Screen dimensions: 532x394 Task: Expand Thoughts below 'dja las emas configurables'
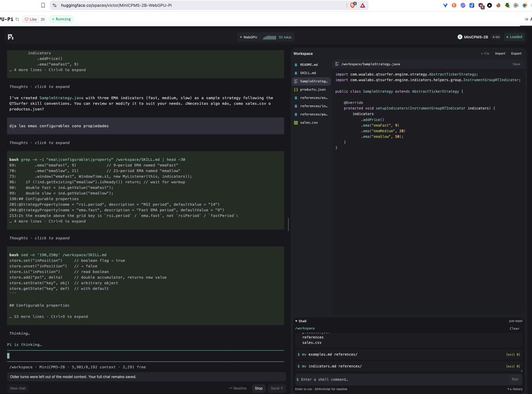tap(39, 143)
